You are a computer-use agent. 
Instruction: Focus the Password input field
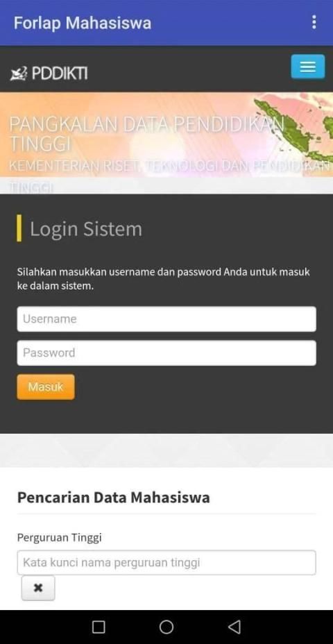[x=166, y=353]
